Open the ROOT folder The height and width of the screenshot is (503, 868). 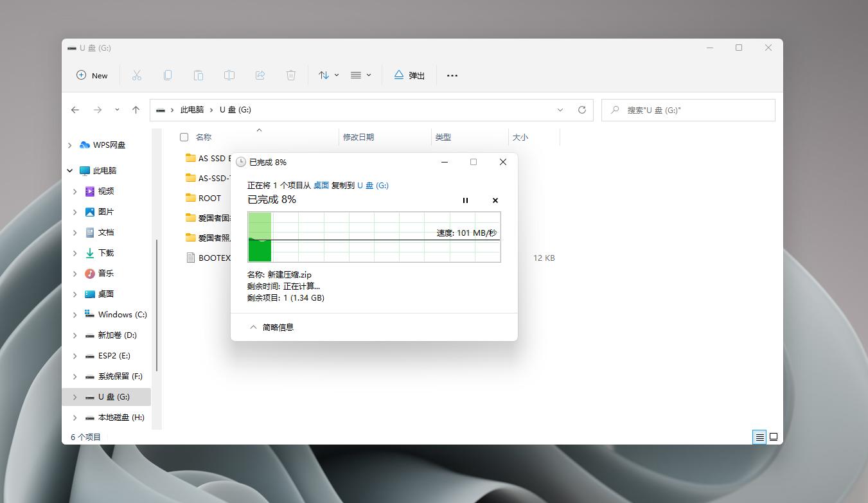pos(210,198)
